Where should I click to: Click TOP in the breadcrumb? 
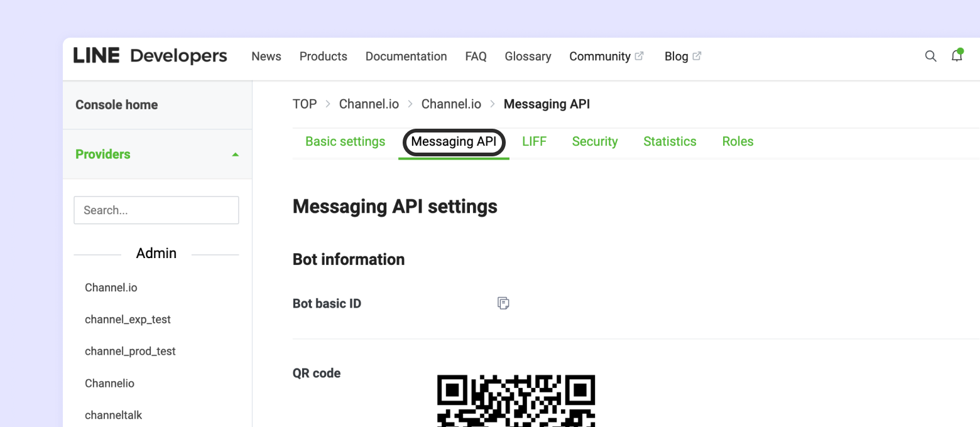tap(305, 104)
